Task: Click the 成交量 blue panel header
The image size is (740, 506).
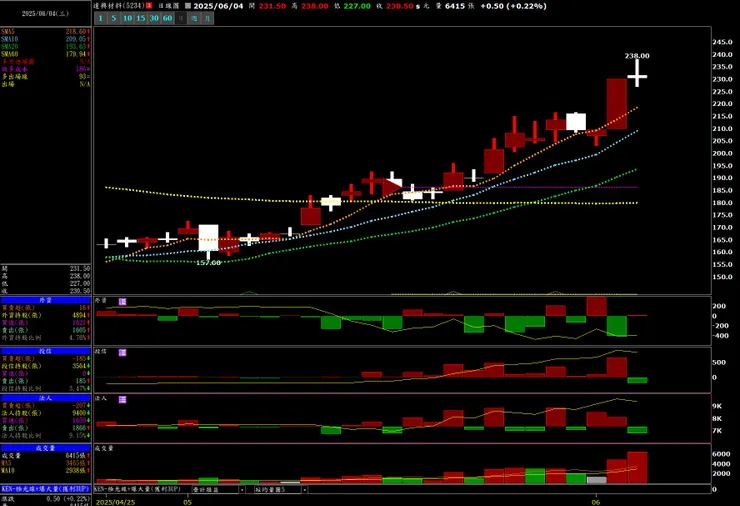Action: coord(45,448)
